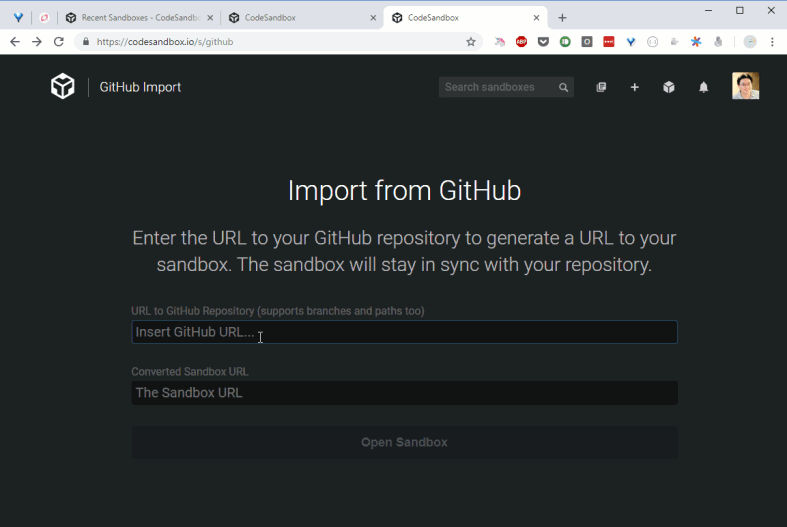Click the gray square O extension icon
787x527 pixels.
(x=587, y=42)
